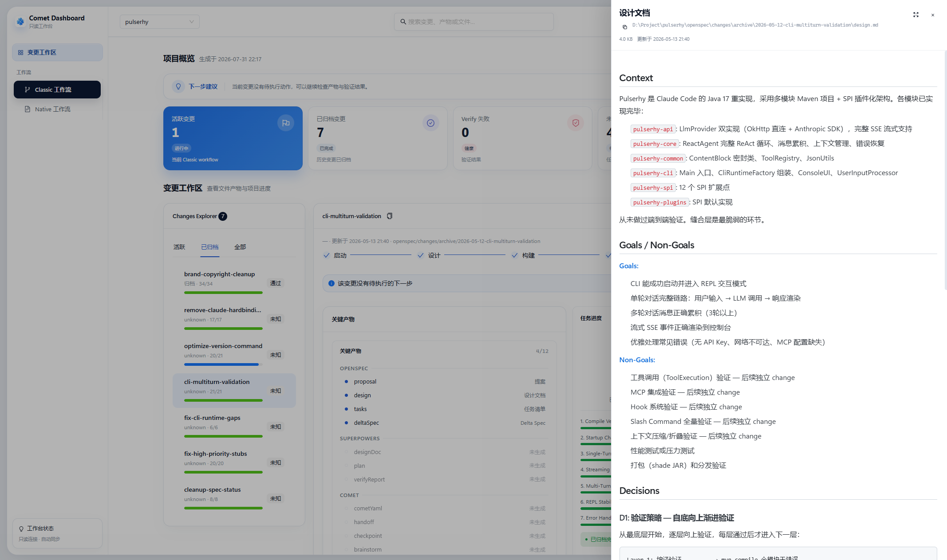The width and height of the screenshot is (947, 560).
Task: Click the checkpoint artifact row
Action: coord(444,536)
